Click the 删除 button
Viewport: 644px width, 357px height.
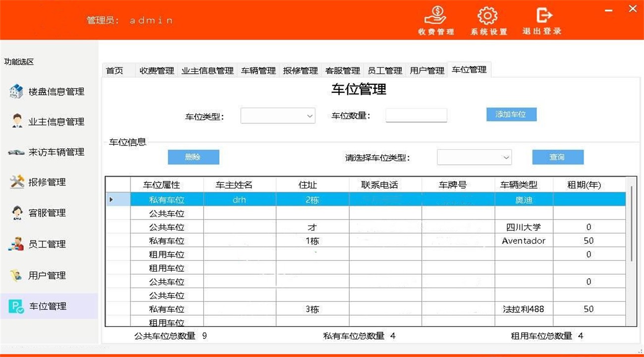(193, 157)
